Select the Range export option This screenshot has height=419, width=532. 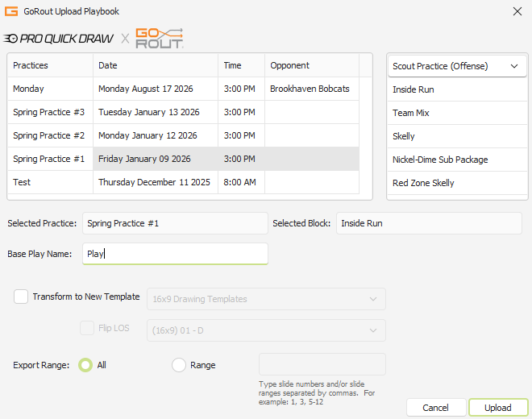point(179,365)
